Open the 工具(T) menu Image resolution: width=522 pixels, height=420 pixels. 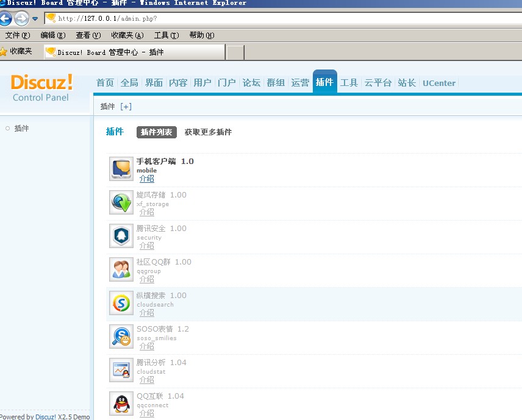click(x=166, y=35)
